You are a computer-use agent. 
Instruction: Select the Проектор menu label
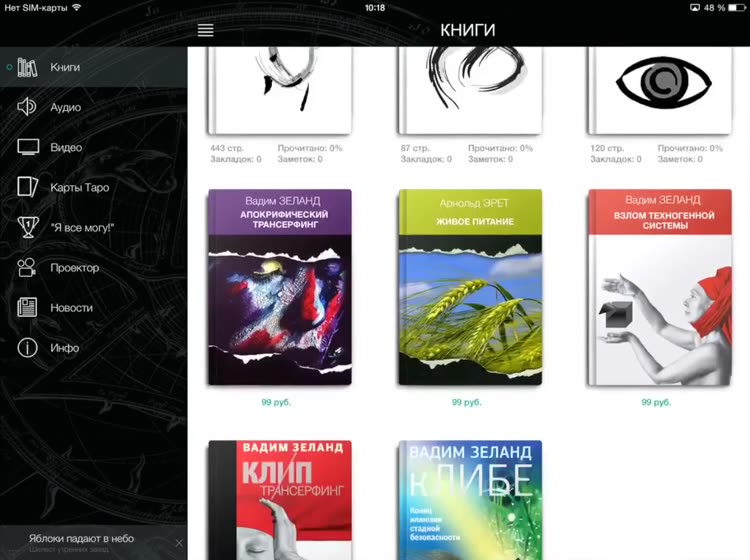75,268
